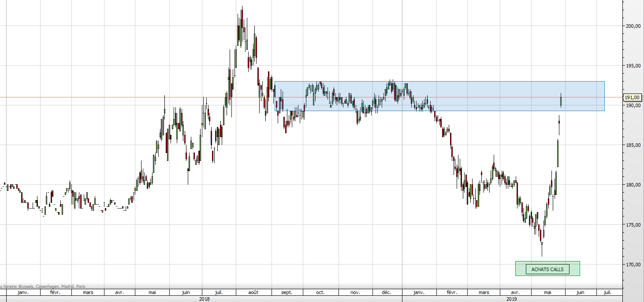Image resolution: width=644 pixels, height=302 pixels.
Task: Click the 200,00 price axis label
Action: click(633, 26)
